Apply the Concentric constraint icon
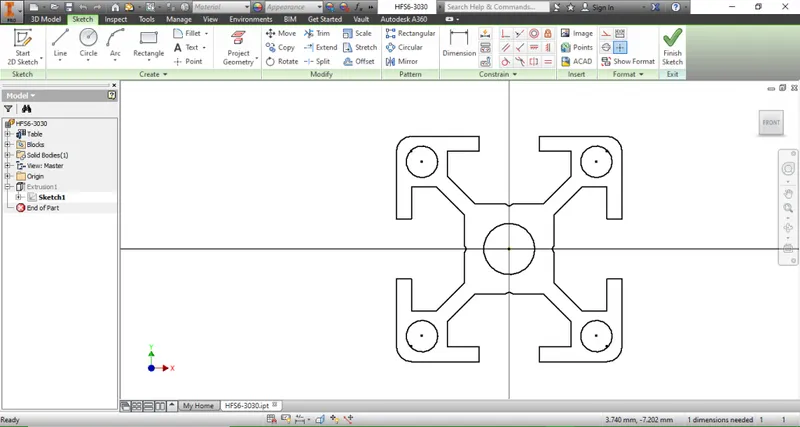 [x=534, y=34]
